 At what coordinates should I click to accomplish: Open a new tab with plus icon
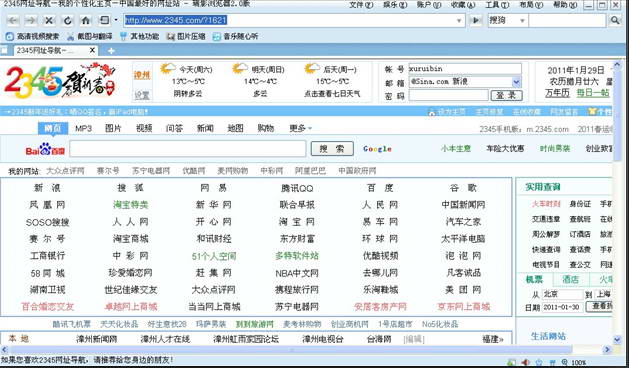[x=111, y=51]
